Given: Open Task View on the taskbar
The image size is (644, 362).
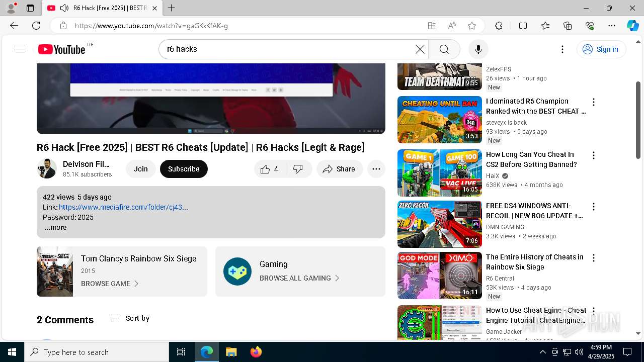Looking at the screenshot, I should click(181, 352).
